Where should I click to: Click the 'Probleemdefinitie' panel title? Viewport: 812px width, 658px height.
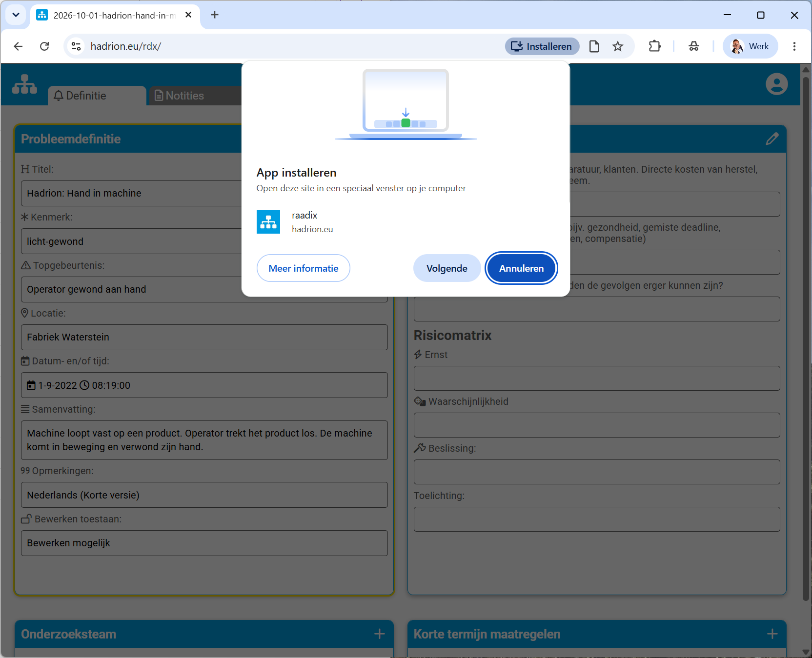click(71, 139)
